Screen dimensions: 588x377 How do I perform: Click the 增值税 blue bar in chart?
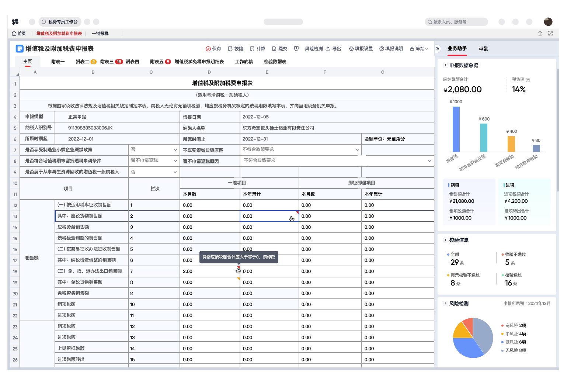[x=456, y=129]
